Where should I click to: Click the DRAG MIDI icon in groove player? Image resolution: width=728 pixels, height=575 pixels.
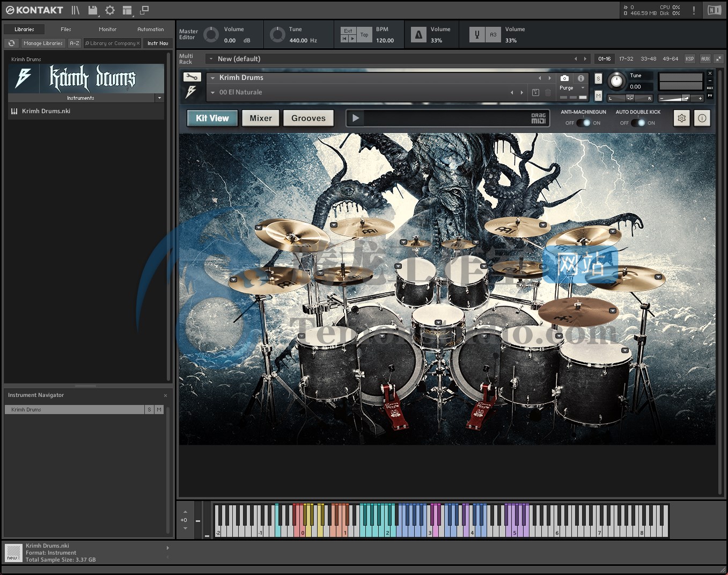[538, 118]
